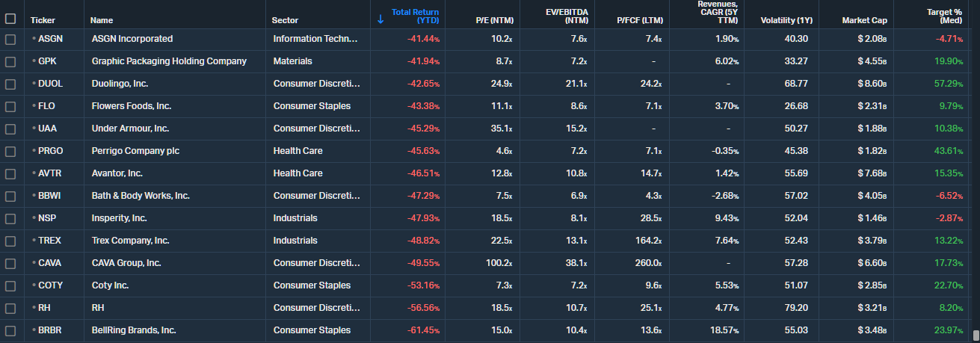
Task: Click Duolingo's 57.29% target cell
Action: point(948,84)
